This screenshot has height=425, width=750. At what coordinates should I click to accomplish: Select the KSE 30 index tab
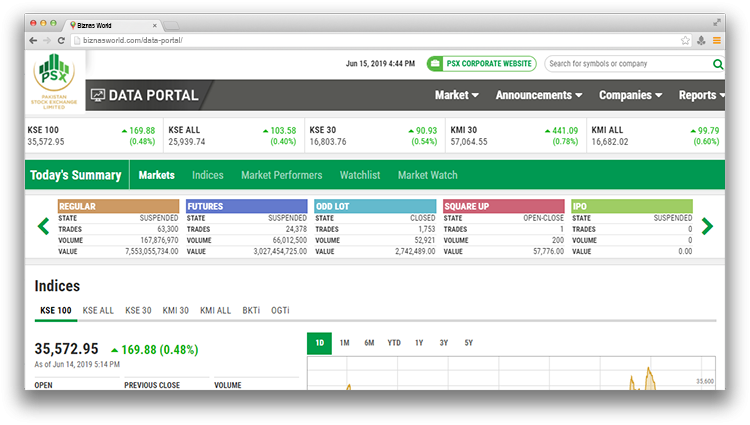coord(138,311)
